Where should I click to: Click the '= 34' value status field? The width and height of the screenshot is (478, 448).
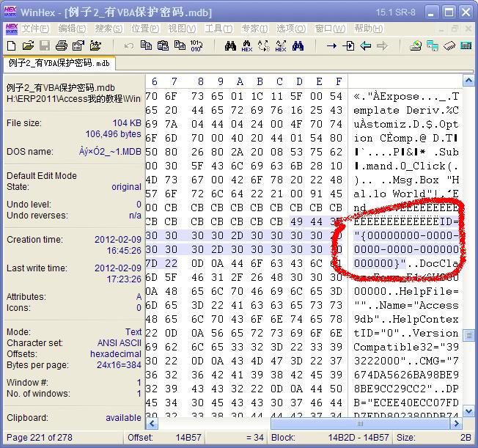[x=236, y=438]
